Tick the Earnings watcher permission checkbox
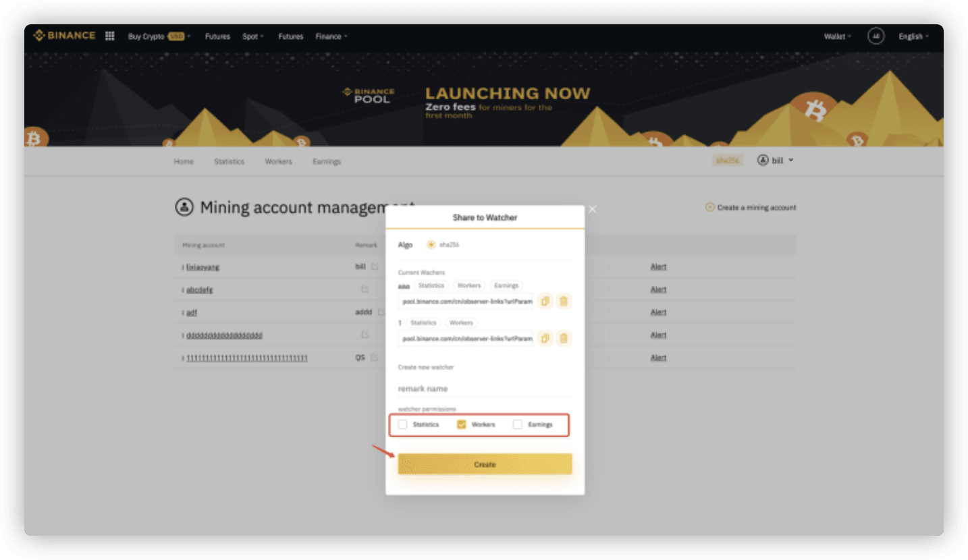Image resolution: width=968 pixels, height=560 pixels. pyautogui.click(x=518, y=424)
